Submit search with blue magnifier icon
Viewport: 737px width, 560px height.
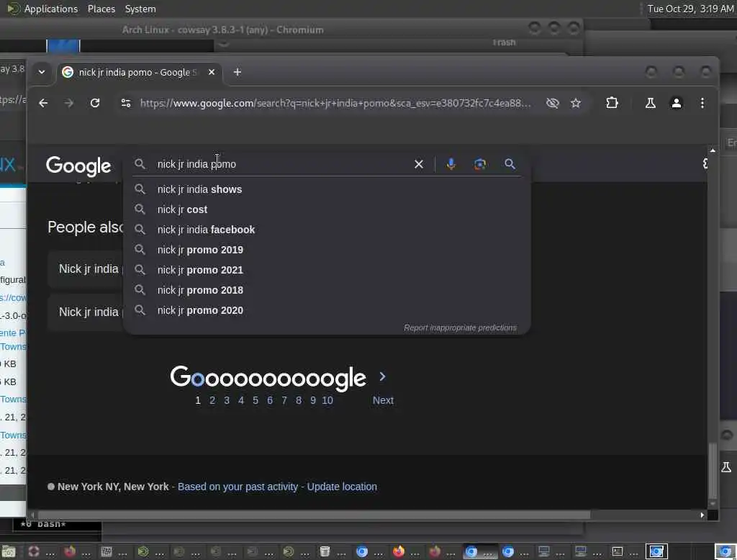coord(510,164)
